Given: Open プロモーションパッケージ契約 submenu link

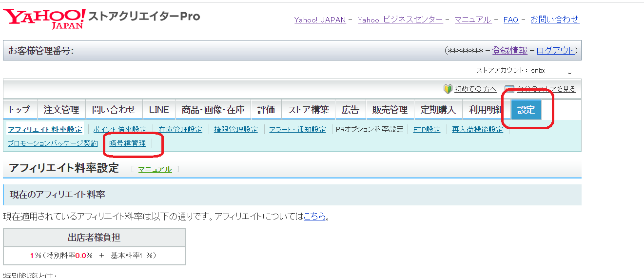Looking at the screenshot, I should [53, 143].
